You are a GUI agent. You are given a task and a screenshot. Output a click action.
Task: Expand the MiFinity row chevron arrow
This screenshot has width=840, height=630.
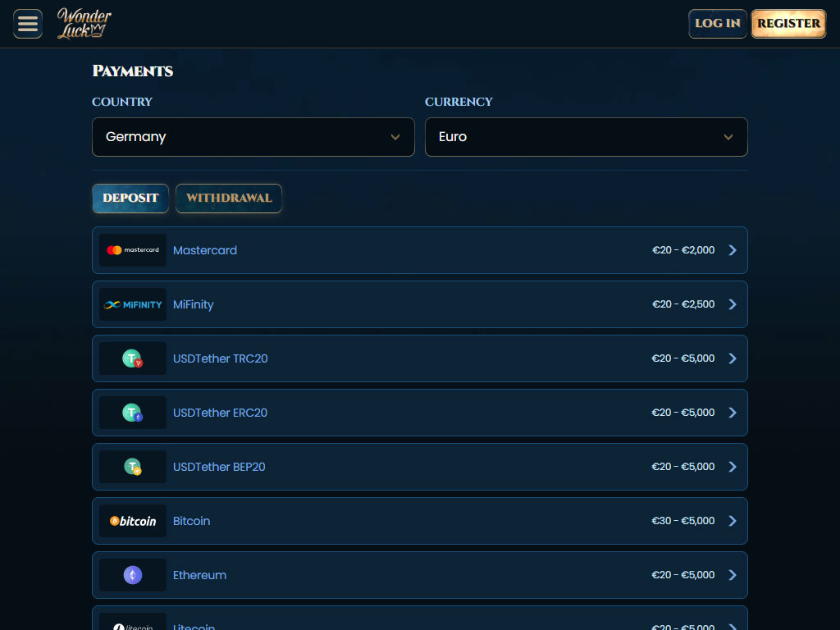tap(733, 304)
